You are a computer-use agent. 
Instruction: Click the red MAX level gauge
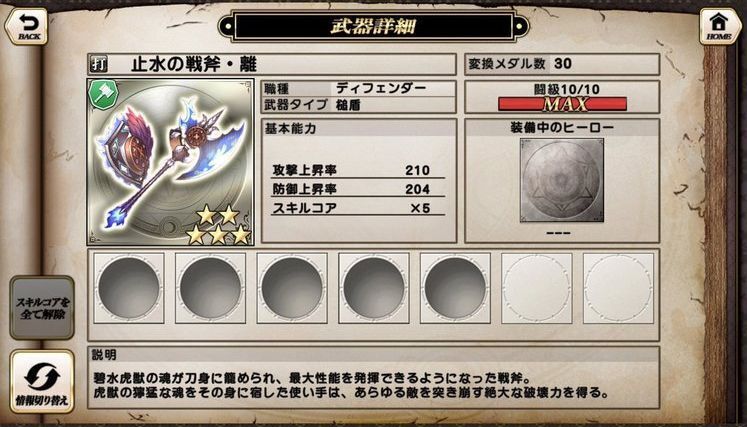point(562,104)
